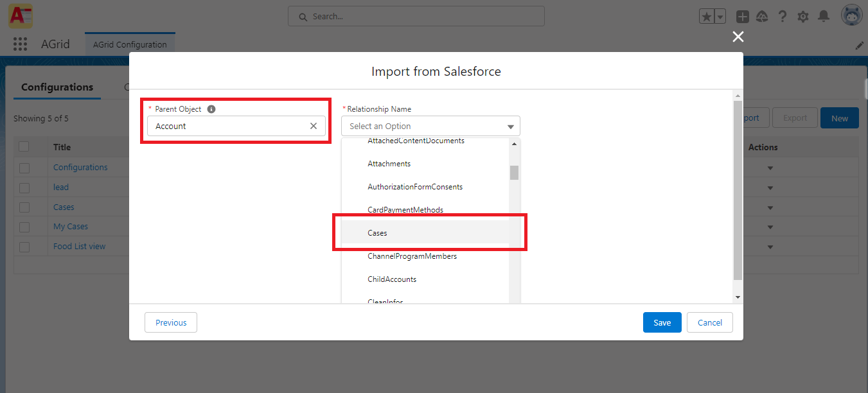Check the My Cases row checkbox
Viewport: 868px width, 393px height.
[24, 227]
